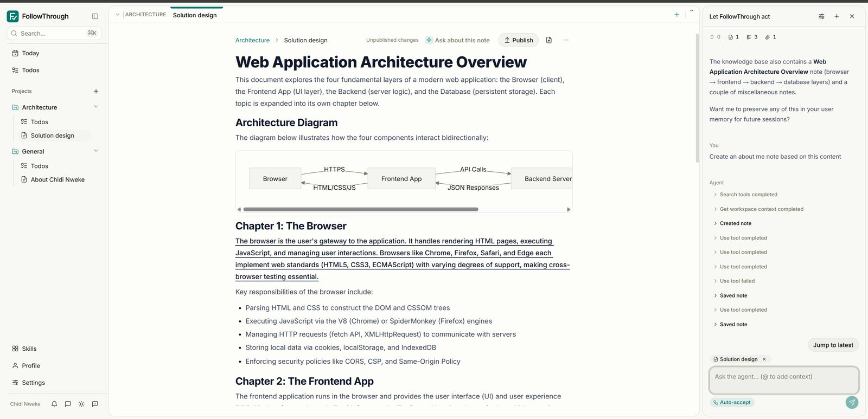Expand Get workspace context completed step
This screenshot has width=868, height=419.
click(758, 209)
